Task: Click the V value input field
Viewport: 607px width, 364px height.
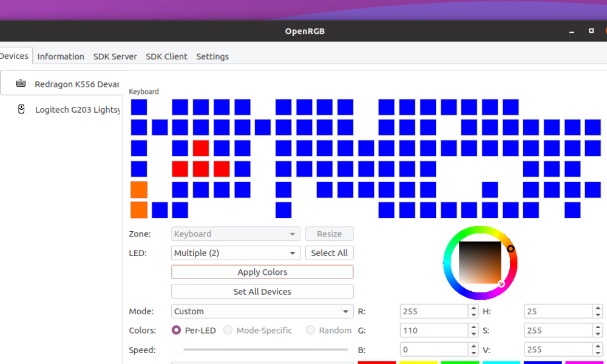Action: (558, 349)
